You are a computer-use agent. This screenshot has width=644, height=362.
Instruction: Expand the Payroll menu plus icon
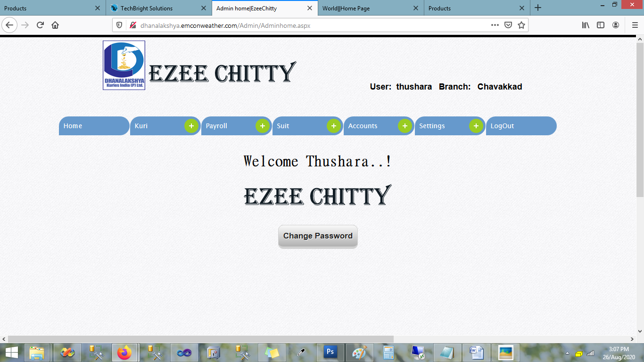pos(263,126)
